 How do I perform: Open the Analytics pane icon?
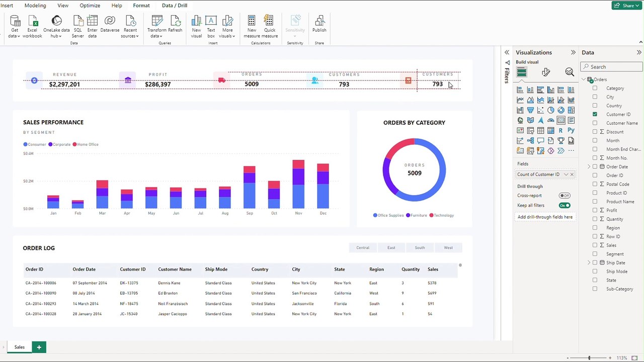tap(570, 72)
